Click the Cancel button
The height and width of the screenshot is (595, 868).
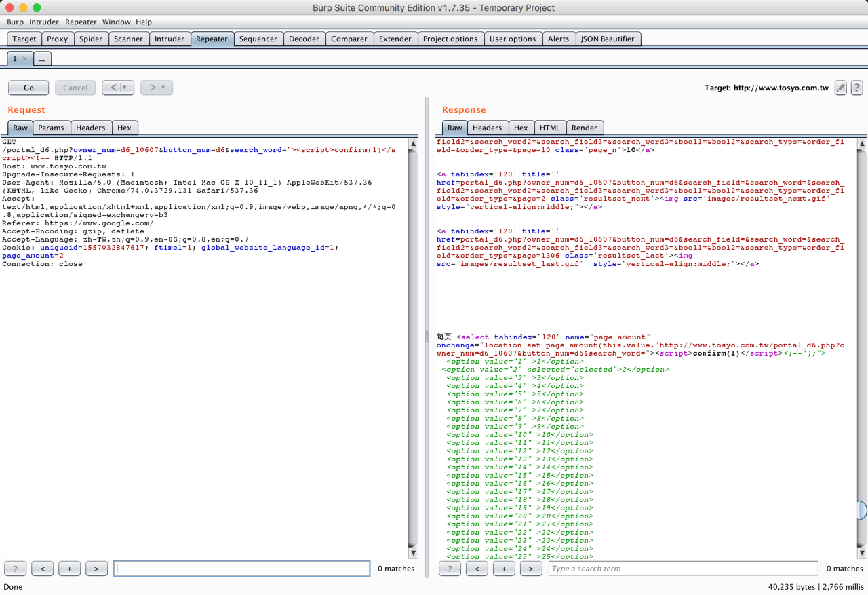click(75, 88)
